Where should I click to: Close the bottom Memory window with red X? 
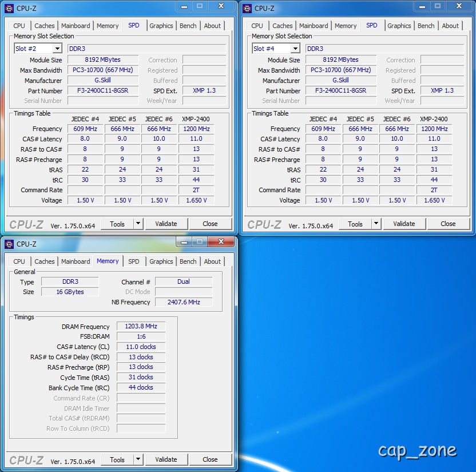221,242
